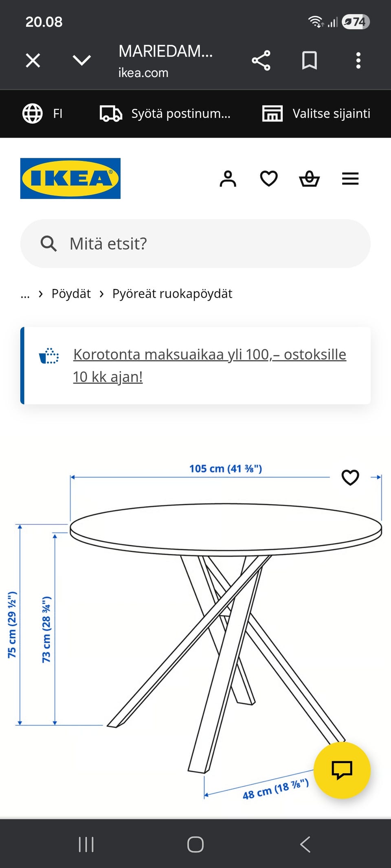The height and width of the screenshot is (868, 391).
Task: Open Pyöreät ruokapöydät breadcrumb category
Action: [171, 293]
